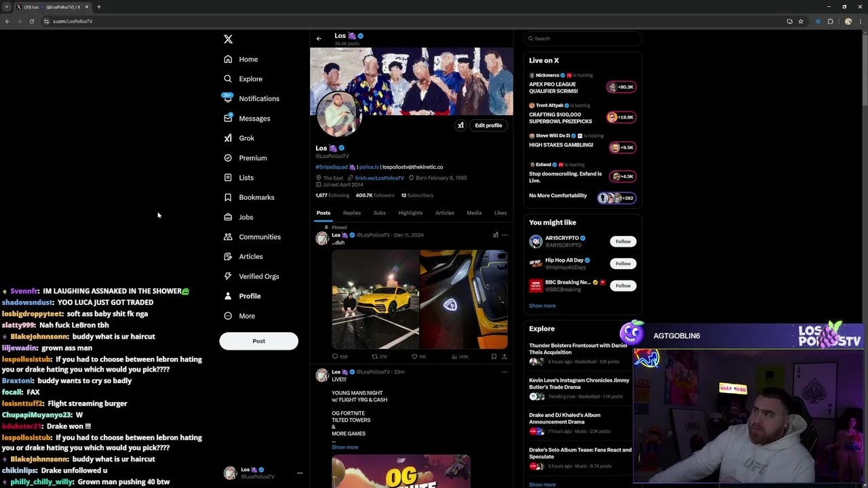Open more options on the LIVE!!! post
868x488 pixels.
coord(504,372)
